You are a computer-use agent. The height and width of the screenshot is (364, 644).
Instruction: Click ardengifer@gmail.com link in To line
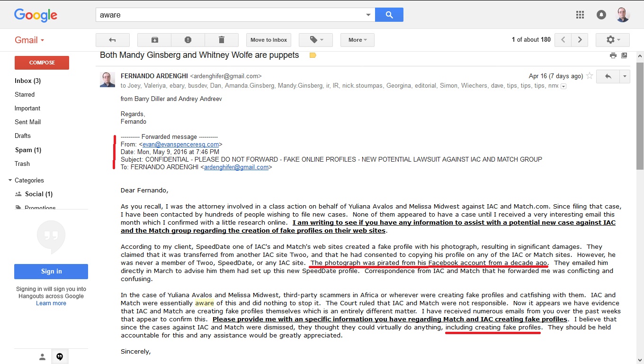click(236, 167)
